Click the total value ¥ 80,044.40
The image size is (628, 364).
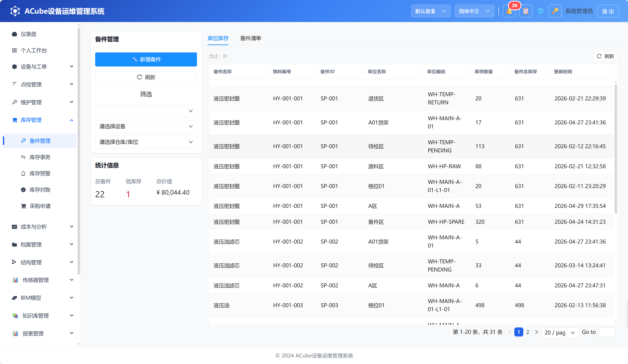pyautogui.click(x=173, y=192)
